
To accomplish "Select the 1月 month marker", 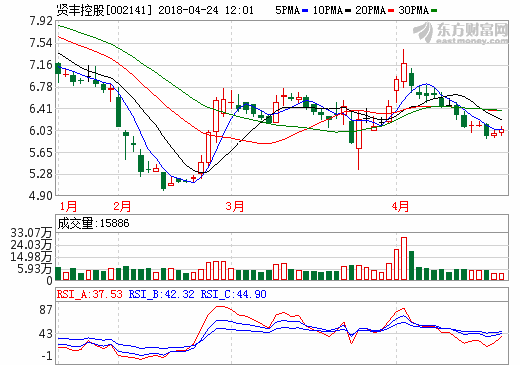I will tap(68, 207).
